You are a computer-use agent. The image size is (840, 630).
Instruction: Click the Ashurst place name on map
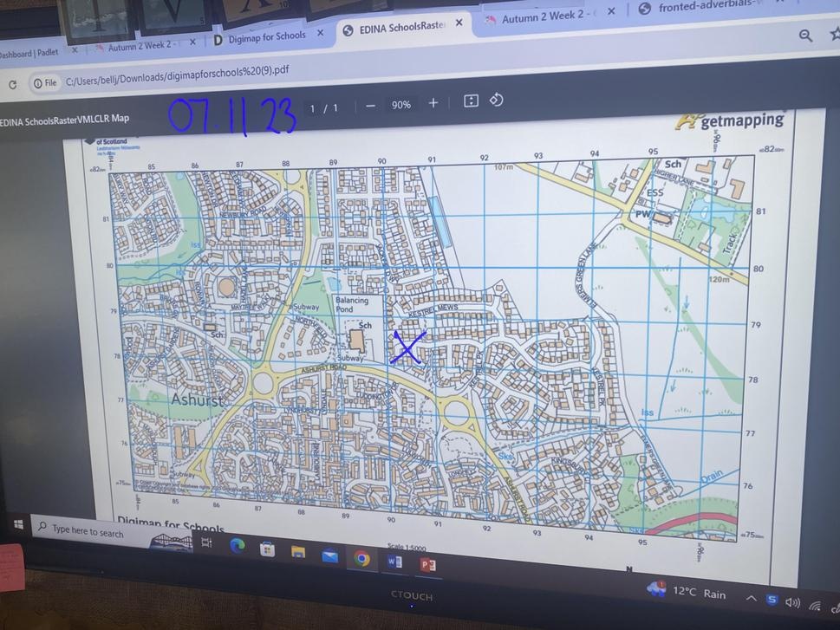coord(197,399)
